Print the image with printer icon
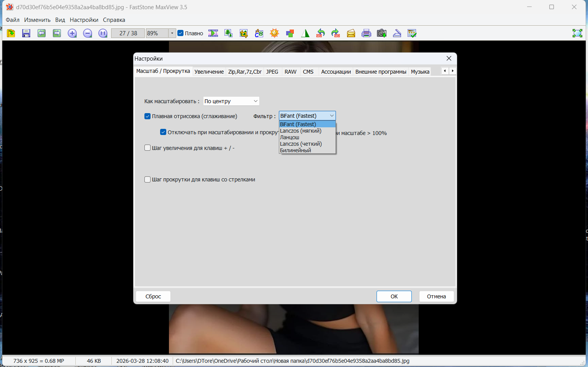 (366, 33)
